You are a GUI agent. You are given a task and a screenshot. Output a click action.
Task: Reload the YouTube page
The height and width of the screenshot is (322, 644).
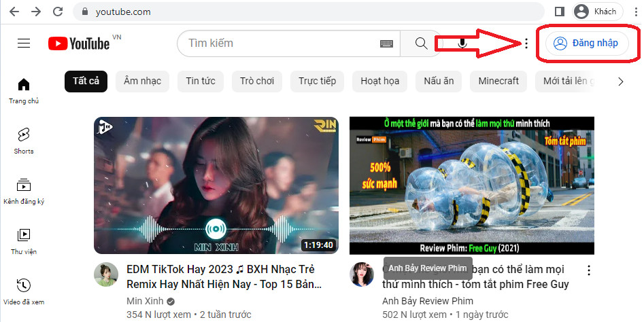58,12
